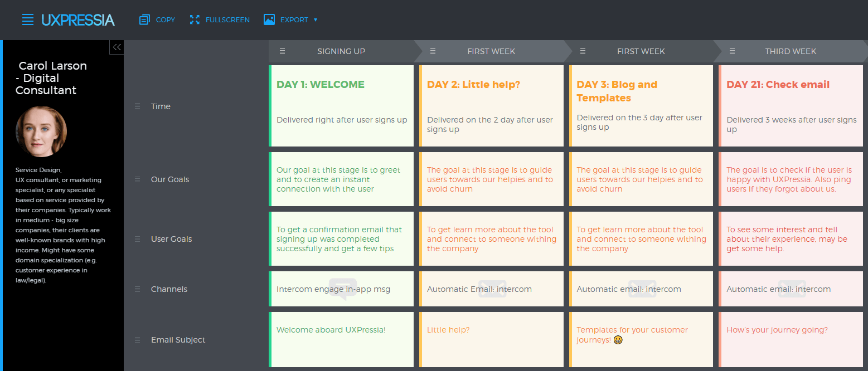868x371 pixels.
Task: Click the 'avoid churn' goal card under DAY 2
Action: [x=491, y=179]
